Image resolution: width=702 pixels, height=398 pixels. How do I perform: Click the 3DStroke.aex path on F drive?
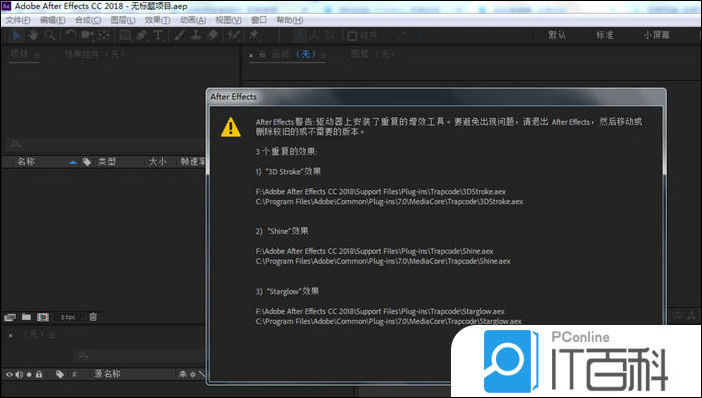click(381, 192)
